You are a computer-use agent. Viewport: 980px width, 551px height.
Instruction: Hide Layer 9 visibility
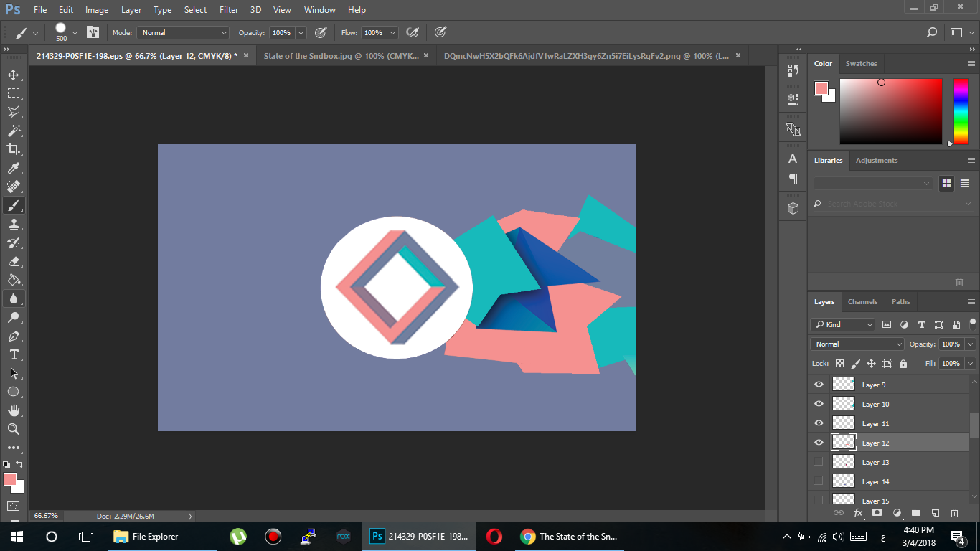(x=819, y=385)
